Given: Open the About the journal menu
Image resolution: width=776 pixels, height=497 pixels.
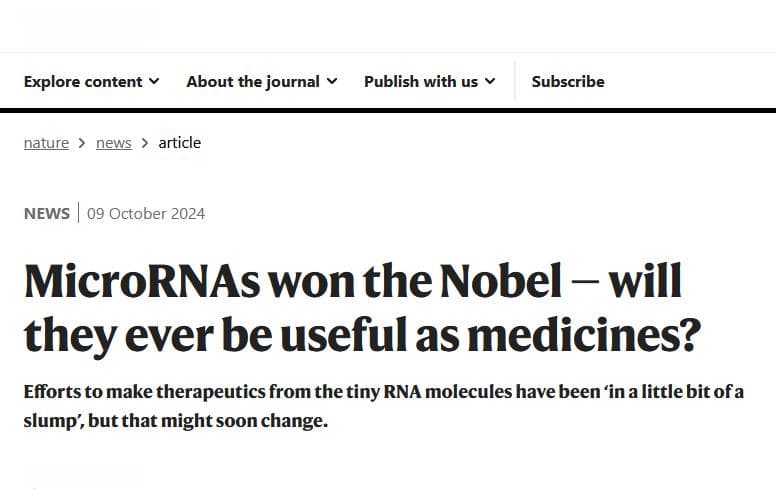Looking at the screenshot, I should point(262,81).
